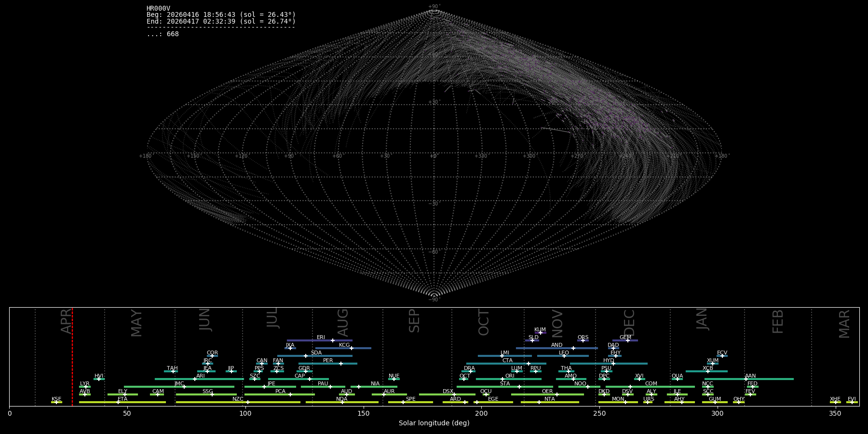Image resolution: width=868 pixels, height=434 pixels.
Task: Click the PER shower activity bar
Action: point(328,364)
